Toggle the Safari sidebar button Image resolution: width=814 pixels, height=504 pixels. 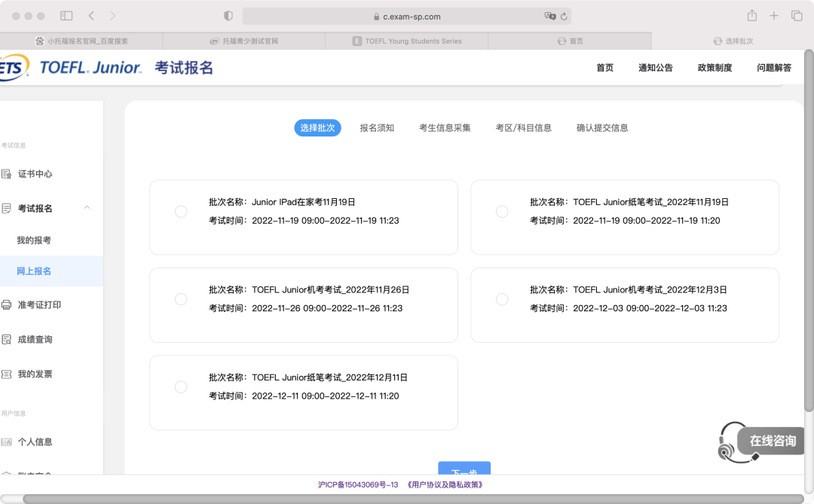tap(66, 16)
